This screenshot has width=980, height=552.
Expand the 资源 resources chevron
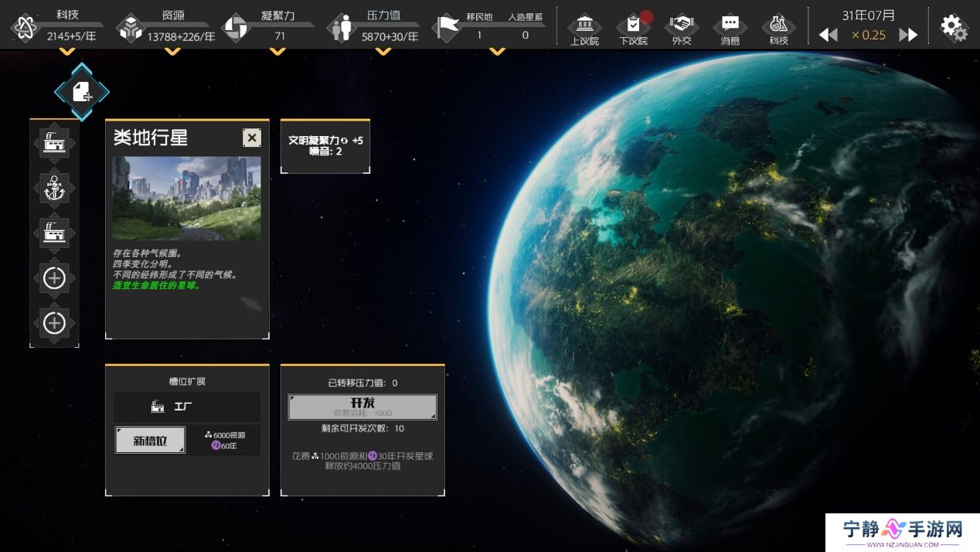[172, 52]
